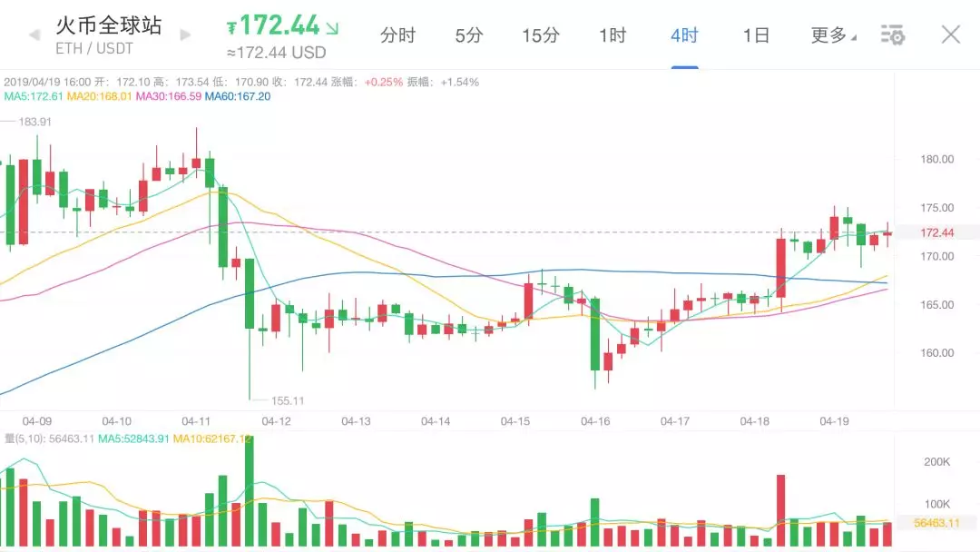Tap the MA5:172.61 indicator label
980x552 pixels.
click(x=34, y=96)
